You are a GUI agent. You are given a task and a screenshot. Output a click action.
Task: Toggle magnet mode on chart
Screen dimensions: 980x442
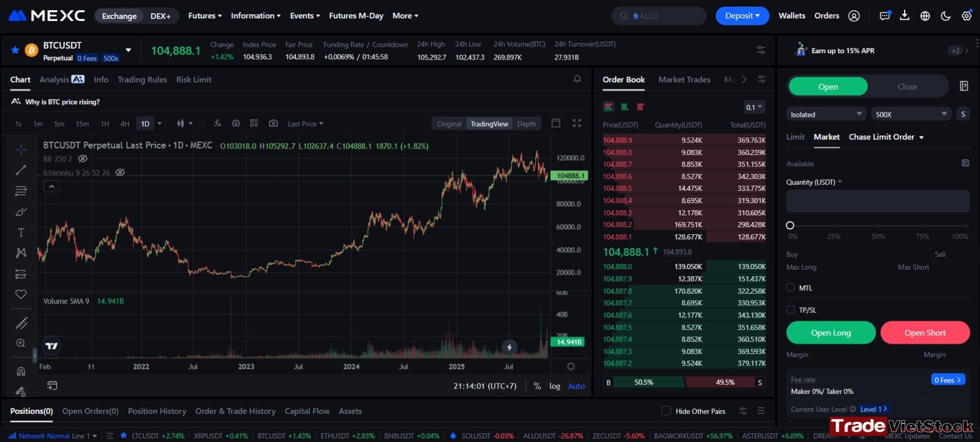tap(21, 371)
